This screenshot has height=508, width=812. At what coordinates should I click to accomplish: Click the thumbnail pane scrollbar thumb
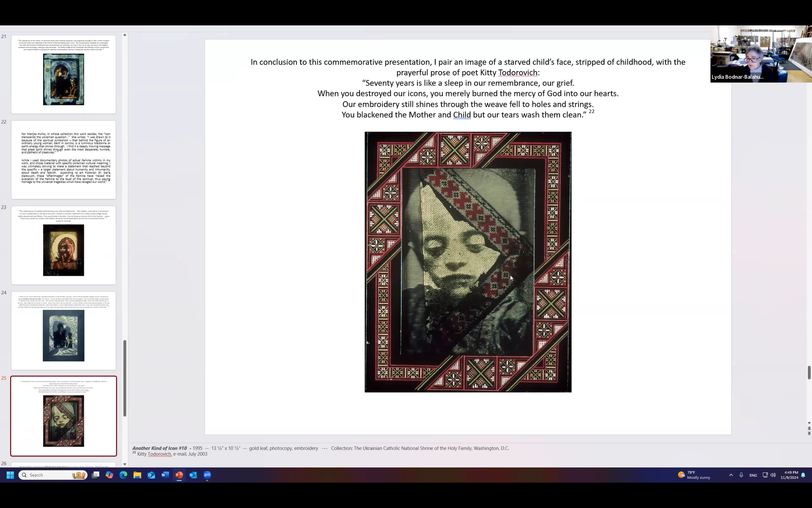click(x=125, y=378)
